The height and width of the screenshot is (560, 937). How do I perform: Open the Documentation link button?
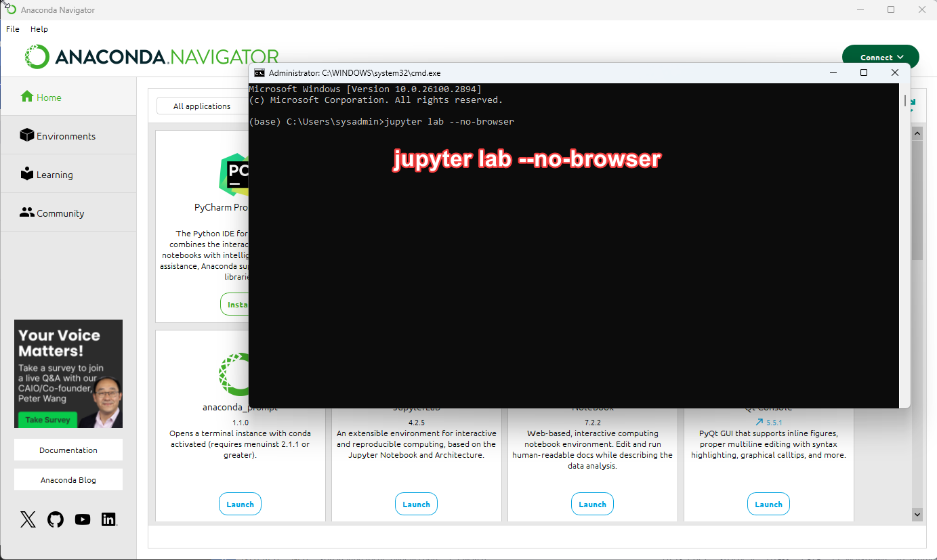pos(68,450)
